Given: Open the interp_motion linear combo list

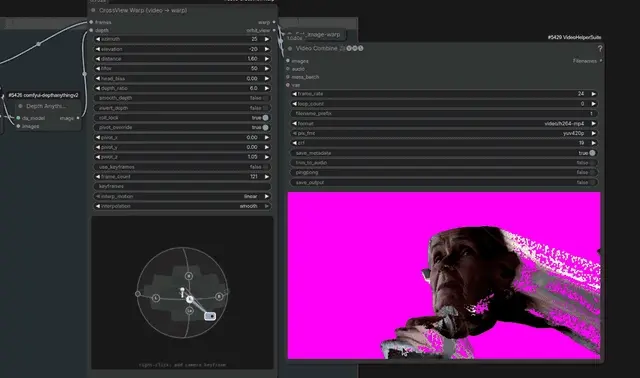Looking at the screenshot, I should 182,196.
